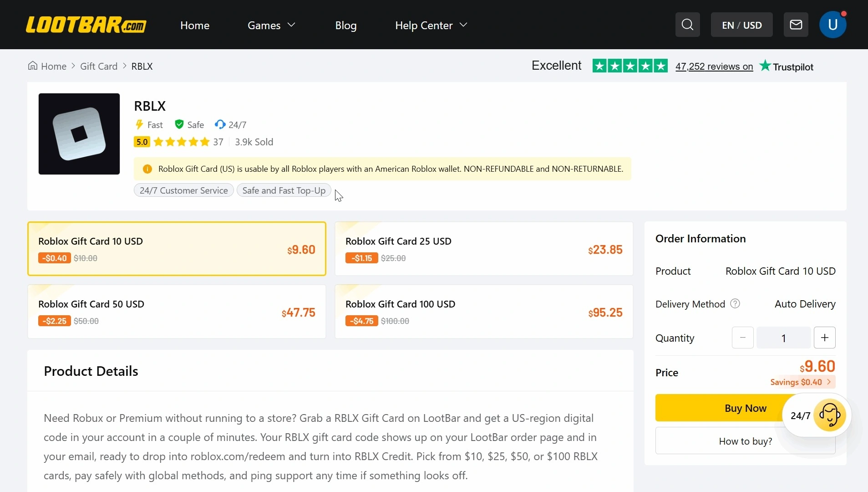Select Roblox Gift Card 100 USD option

[x=484, y=312]
